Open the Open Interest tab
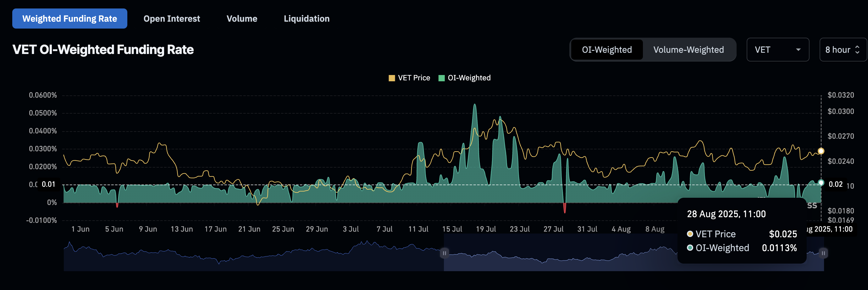This screenshot has width=868, height=290. (172, 19)
